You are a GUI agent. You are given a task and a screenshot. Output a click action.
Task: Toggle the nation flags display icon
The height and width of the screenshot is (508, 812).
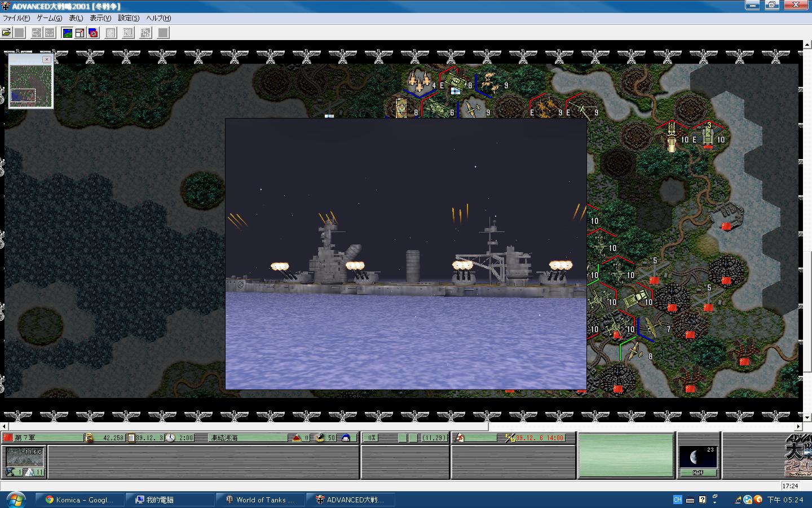tap(93, 33)
